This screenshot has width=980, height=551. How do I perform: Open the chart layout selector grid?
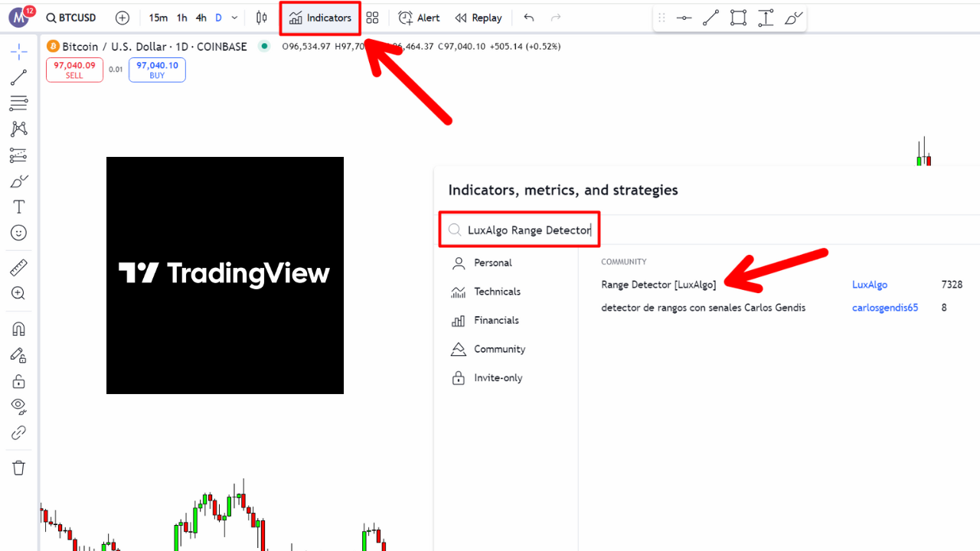(x=373, y=17)
